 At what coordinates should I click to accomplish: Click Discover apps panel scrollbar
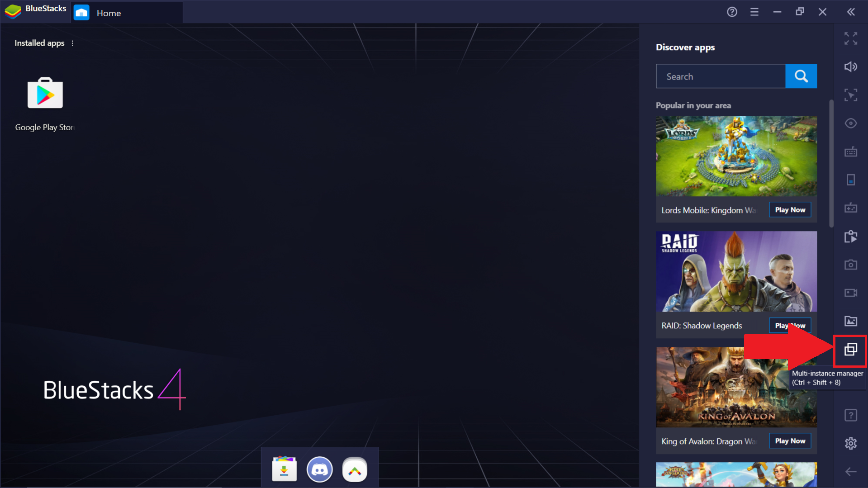tap(831, 163)
